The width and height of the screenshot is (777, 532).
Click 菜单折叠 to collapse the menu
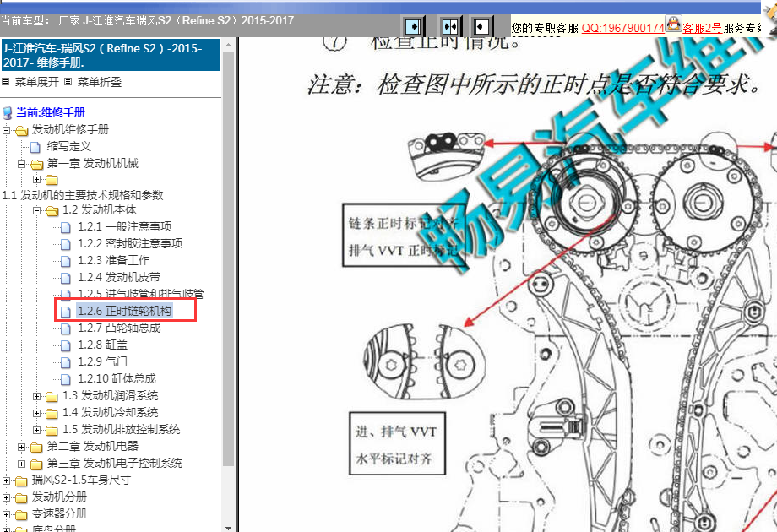coord(100,82)
